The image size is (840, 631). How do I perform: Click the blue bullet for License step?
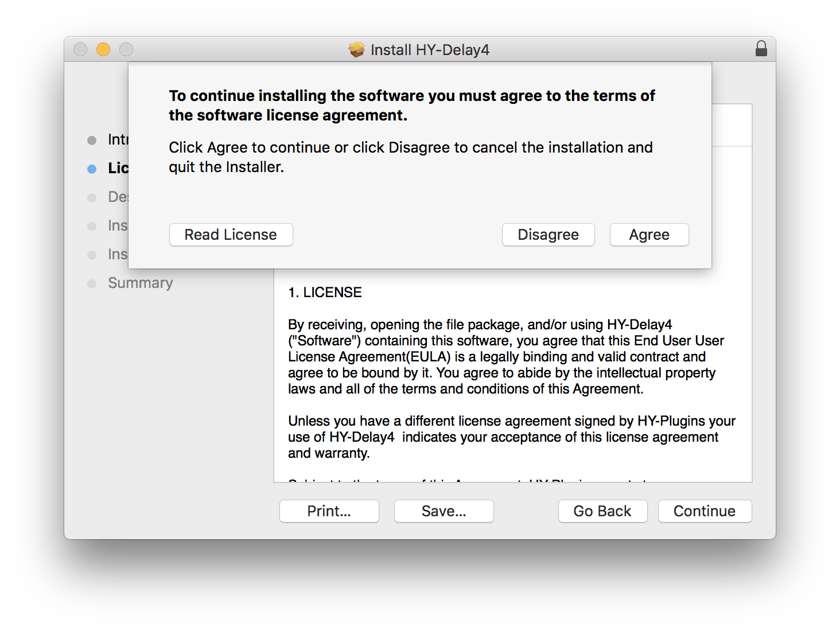(92, 169)
